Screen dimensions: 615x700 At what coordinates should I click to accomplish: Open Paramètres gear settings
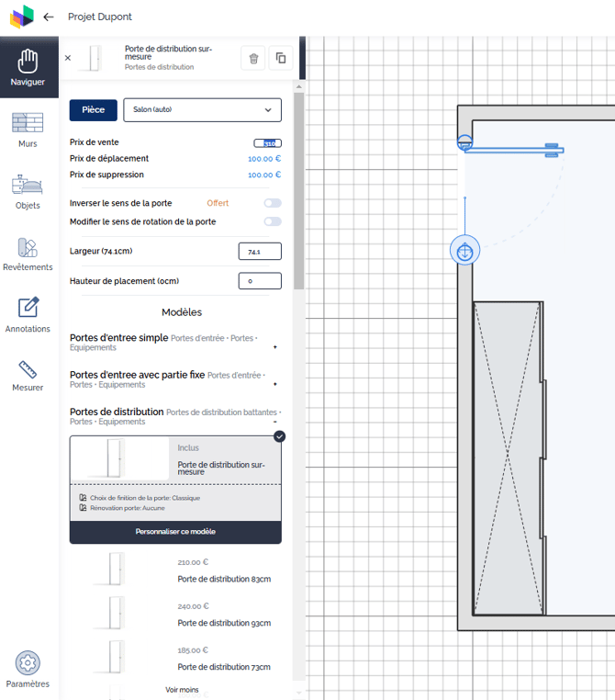[28, 669]
